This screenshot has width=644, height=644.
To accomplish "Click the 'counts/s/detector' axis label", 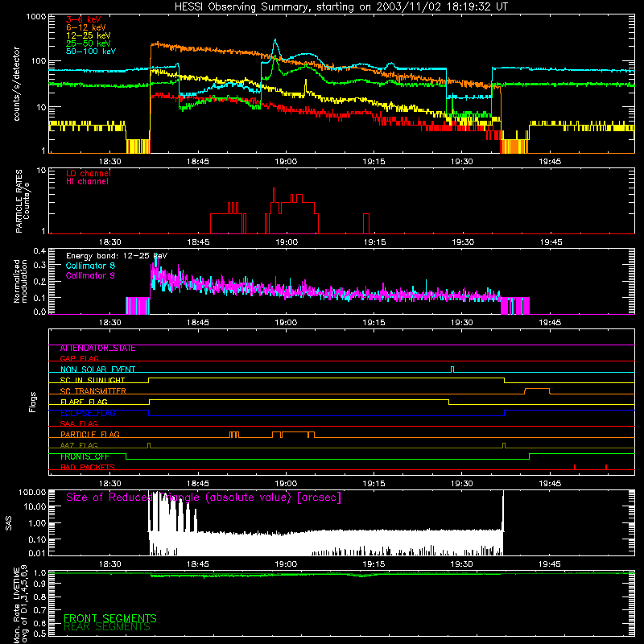I will 17,84.
